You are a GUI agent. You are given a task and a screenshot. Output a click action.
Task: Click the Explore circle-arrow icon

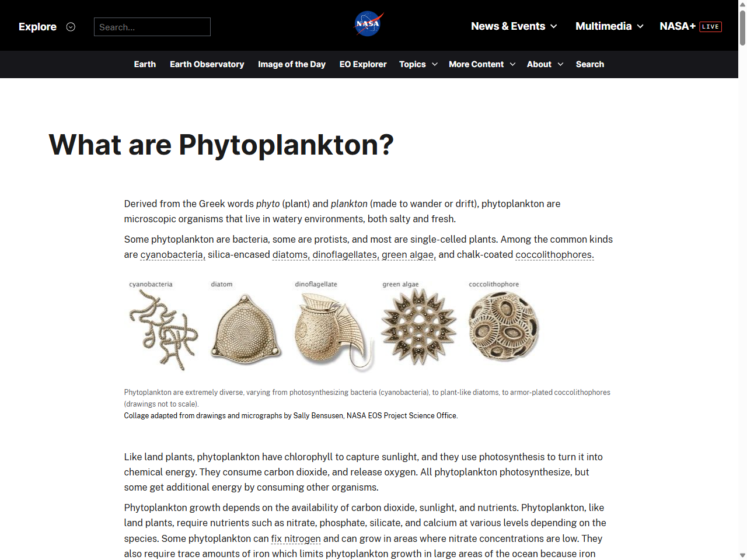pyautogui.click(x=71, y=27)
